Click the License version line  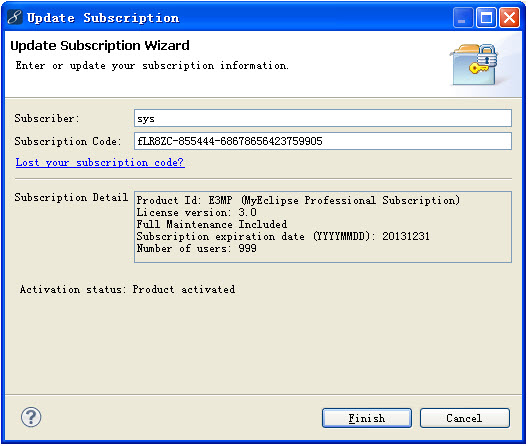196,213
